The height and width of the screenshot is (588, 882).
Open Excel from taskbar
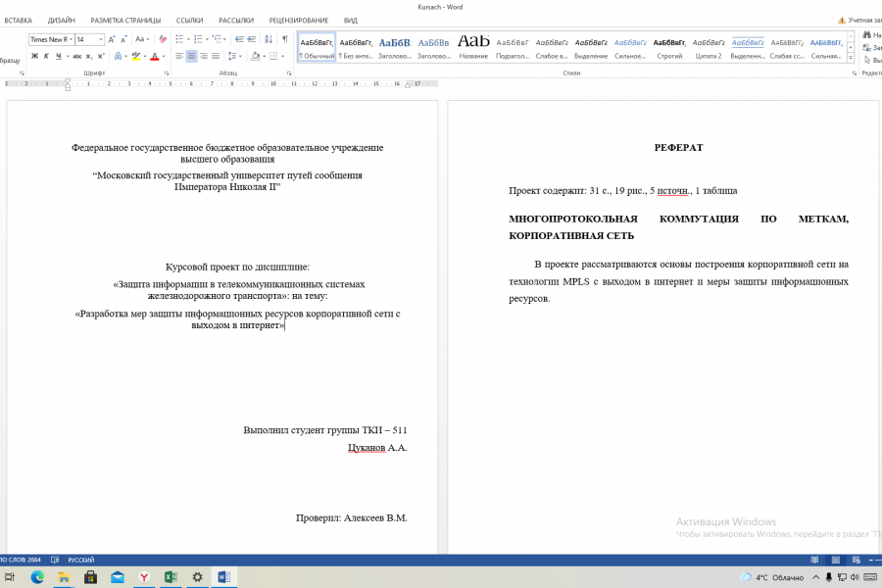click(171, 577)
